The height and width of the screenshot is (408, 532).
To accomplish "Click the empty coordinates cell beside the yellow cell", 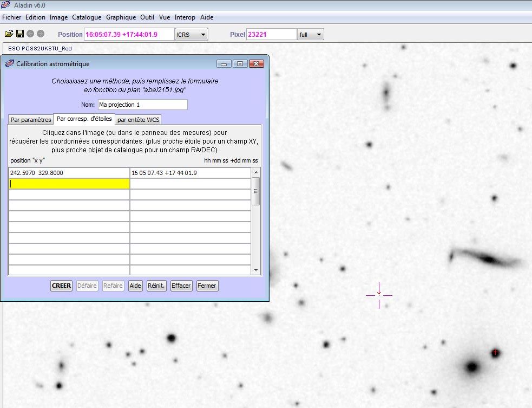I will point(191,184).
